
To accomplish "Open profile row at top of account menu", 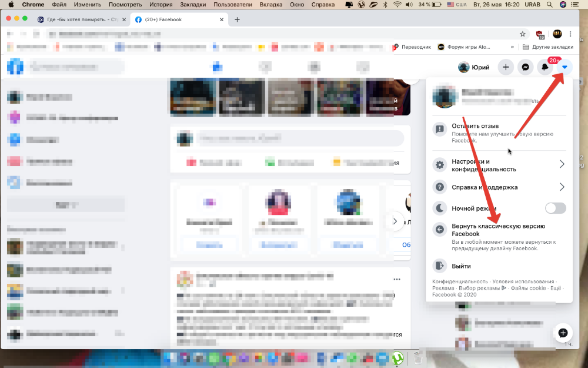I will pos(499,96).
